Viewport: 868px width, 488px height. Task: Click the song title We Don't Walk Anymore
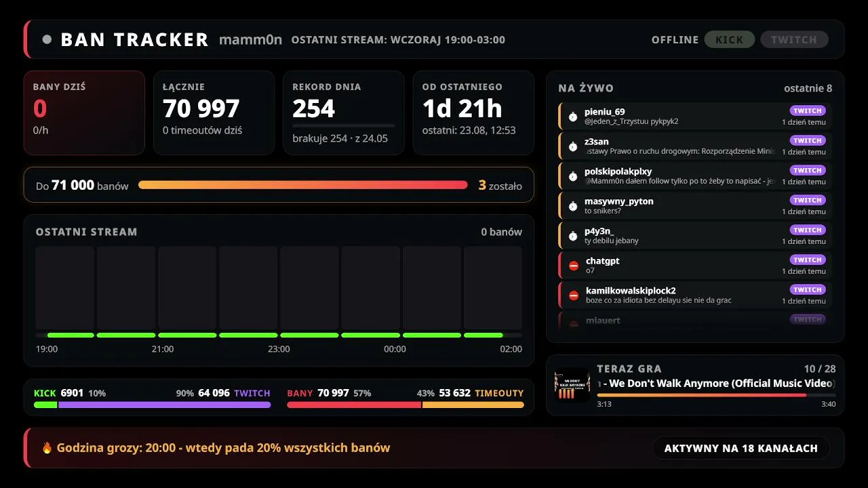click(716, 384)
